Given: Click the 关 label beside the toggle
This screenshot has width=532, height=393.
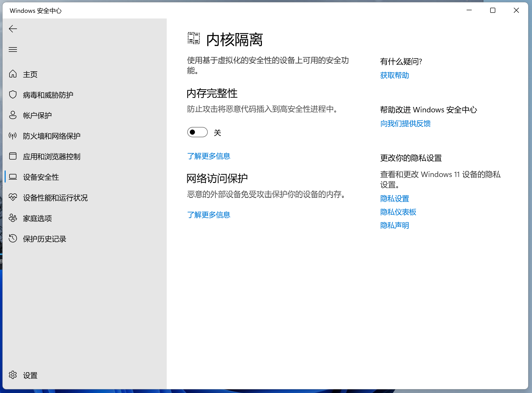Looking at the screenshot, I should 218,132.
